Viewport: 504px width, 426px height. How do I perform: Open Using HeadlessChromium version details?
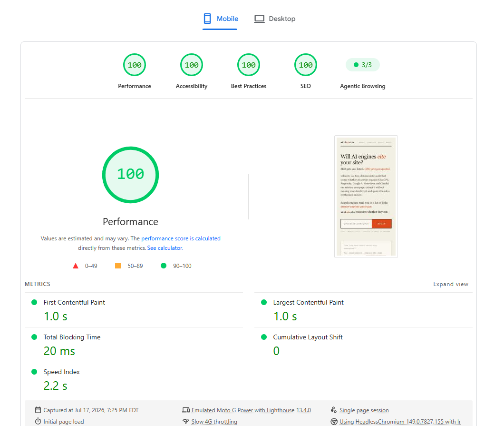point(400,422)
